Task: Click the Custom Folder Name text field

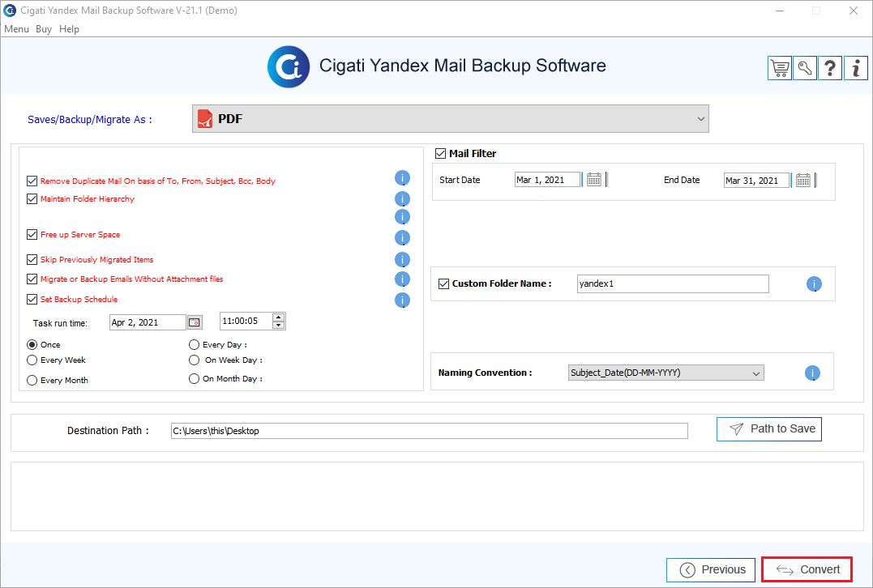Action: [x=673, y=283]
